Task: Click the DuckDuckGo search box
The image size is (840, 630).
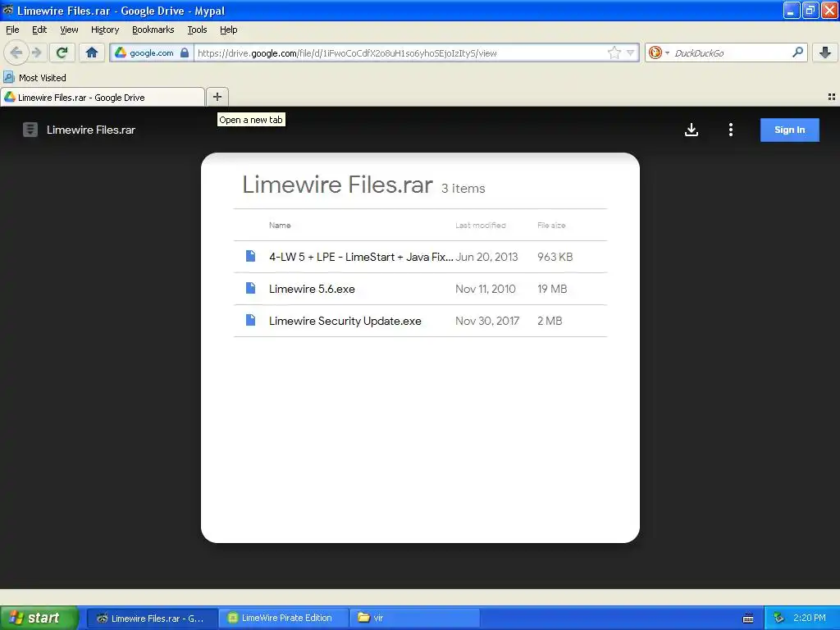Action: [x=731, y=53]
